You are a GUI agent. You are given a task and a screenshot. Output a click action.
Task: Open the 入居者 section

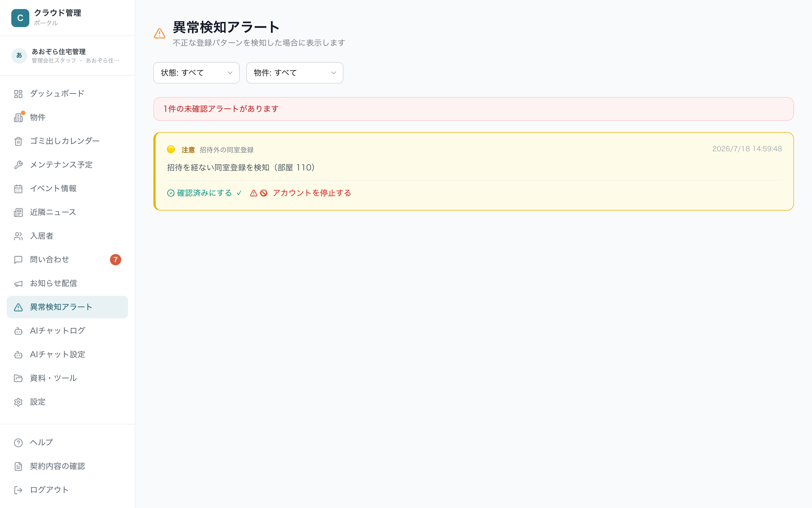67,236
